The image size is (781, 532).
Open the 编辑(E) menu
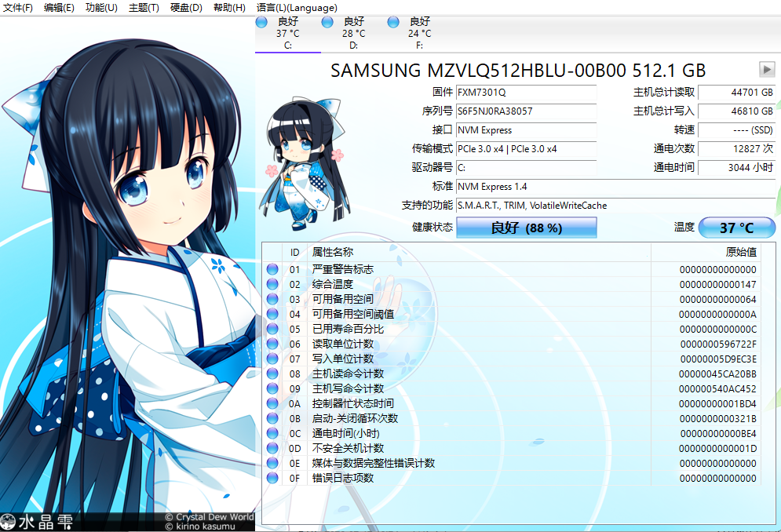tap(59, 8)
